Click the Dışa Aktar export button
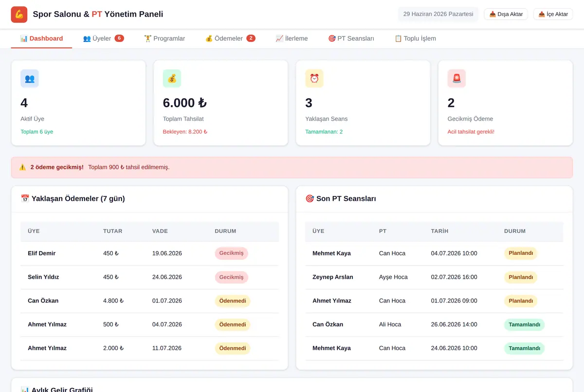The height and width of the screenshot is (392, 584). click(506, 14)
